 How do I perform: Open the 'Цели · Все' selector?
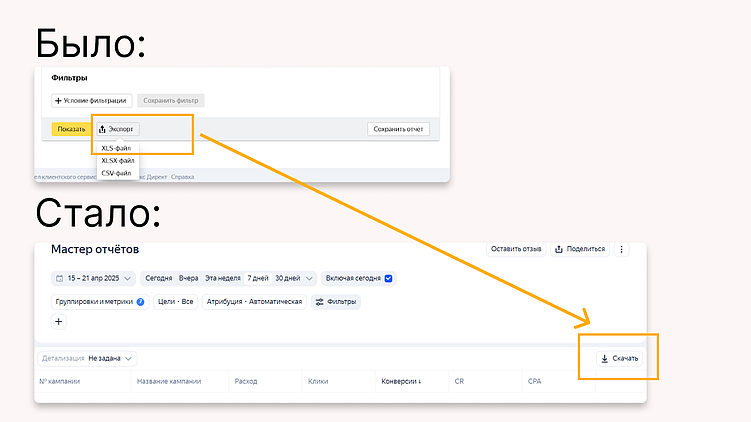[x=175, y=302]
